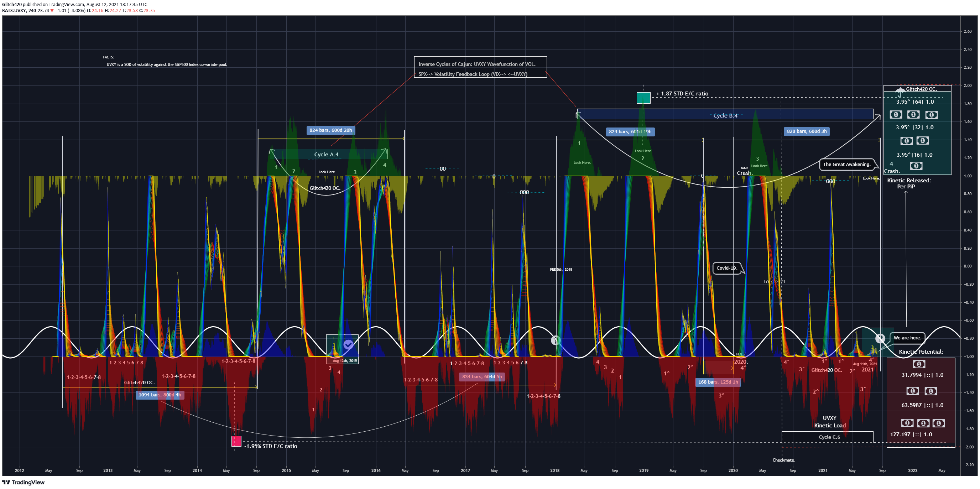Image resolution: width=980 pixels, height=489 pixels.
Task: Click the TradingView logo at bottom left
Action: tap(24, 482)
